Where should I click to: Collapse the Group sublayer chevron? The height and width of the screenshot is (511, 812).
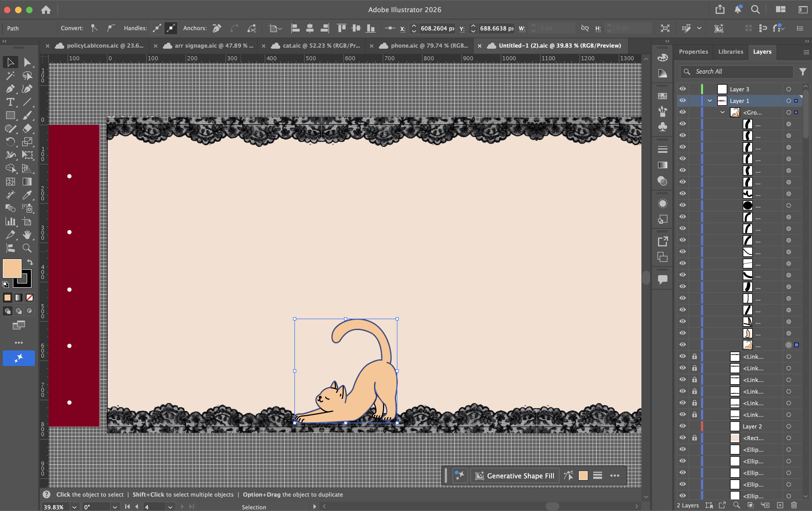click(x=723, y=112)
